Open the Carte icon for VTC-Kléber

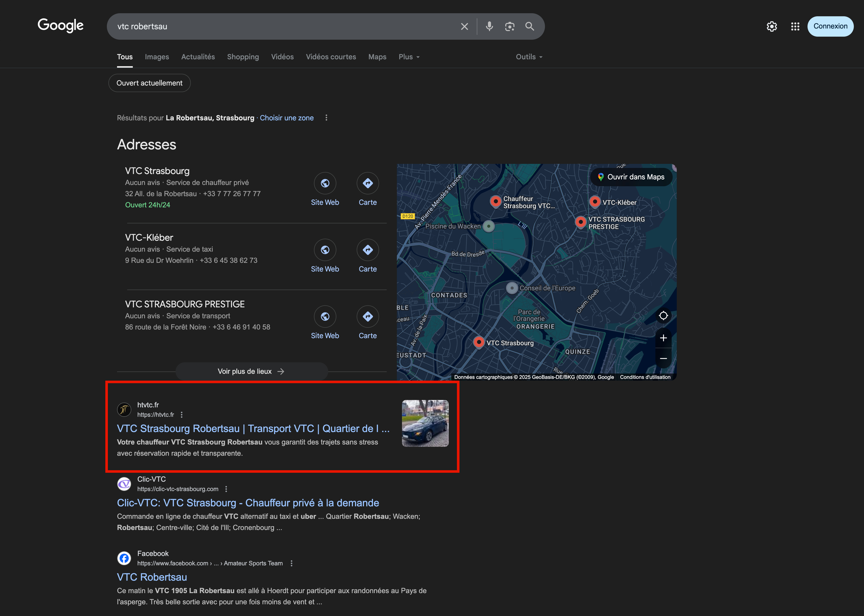(x=368, y=250)
